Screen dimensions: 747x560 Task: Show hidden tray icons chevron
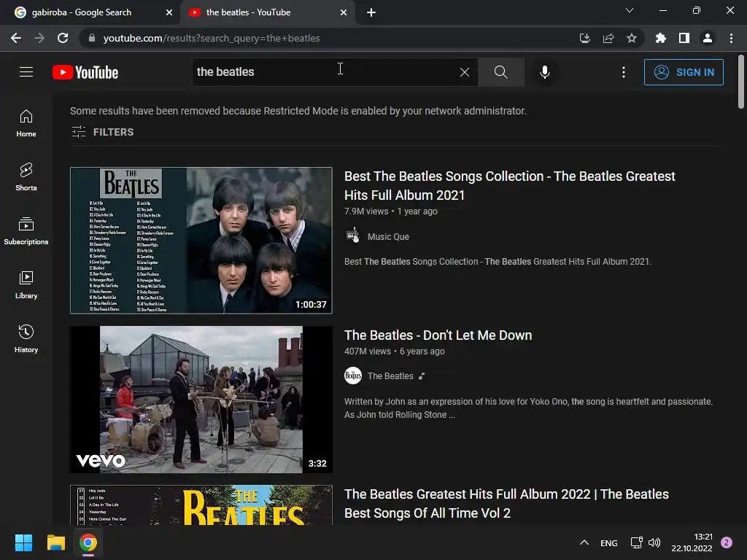[x=584, y=542]
